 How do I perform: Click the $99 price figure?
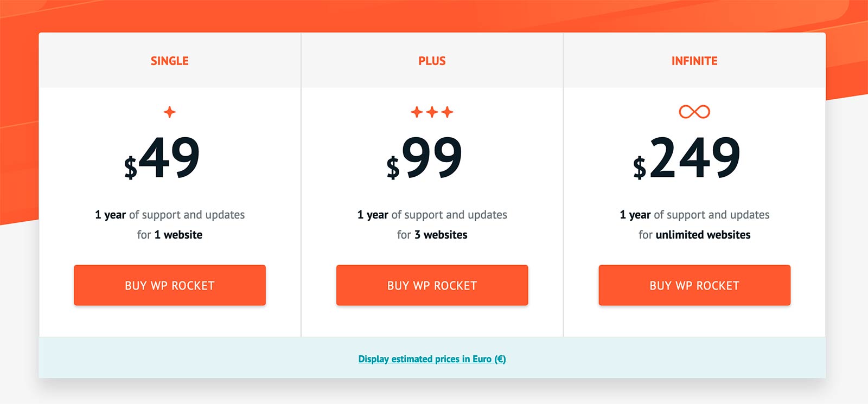[432, 157]
